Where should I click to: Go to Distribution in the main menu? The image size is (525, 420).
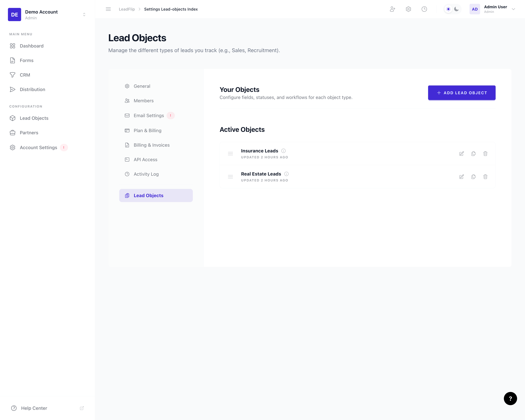point(32,90)
